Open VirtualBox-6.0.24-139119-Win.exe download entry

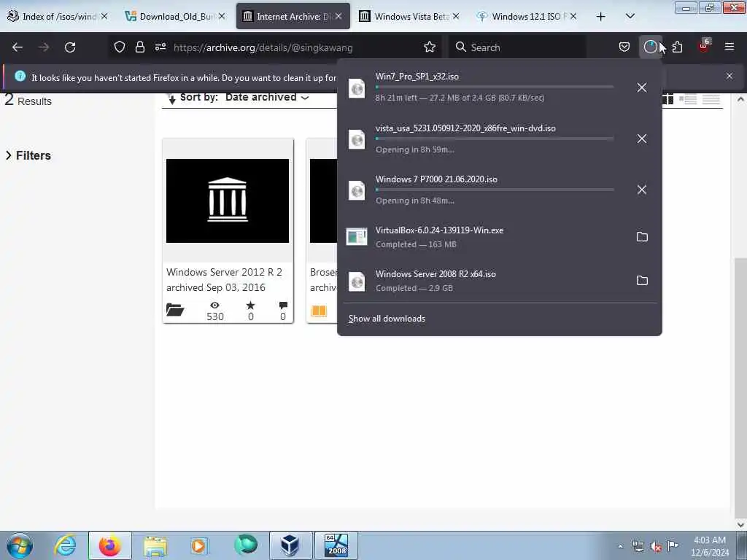(x=484, y=237)
